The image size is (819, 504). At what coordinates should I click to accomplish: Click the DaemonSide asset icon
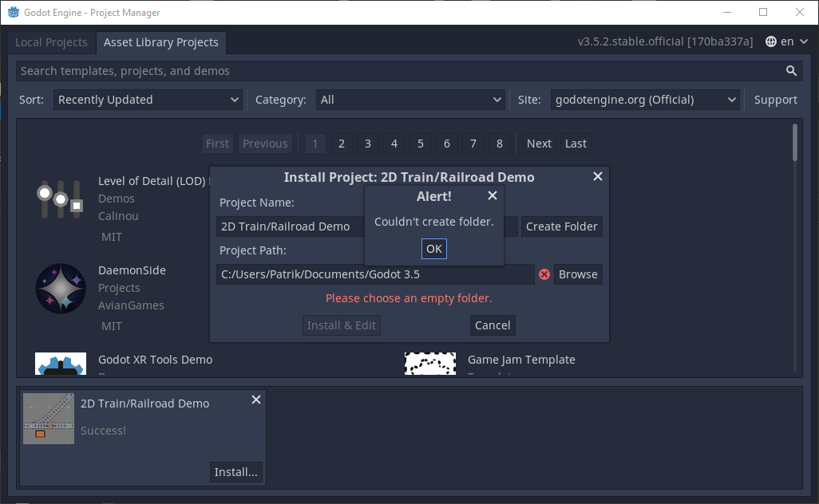[x=61, y=289]
